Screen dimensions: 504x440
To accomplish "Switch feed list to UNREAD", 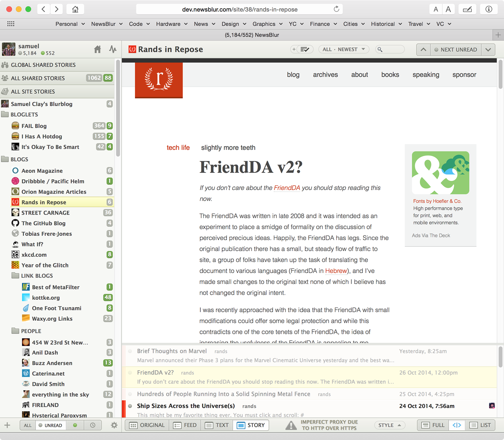I will pos(50,425).
